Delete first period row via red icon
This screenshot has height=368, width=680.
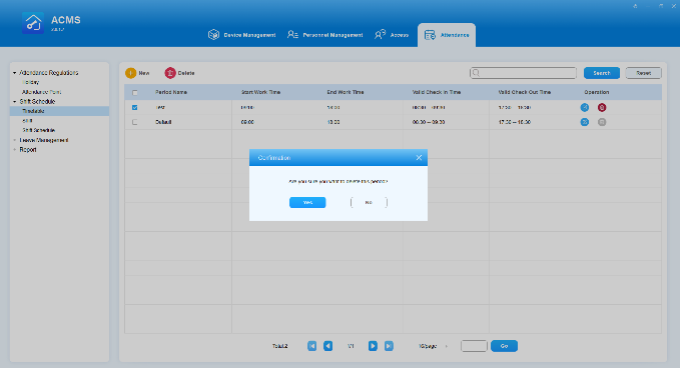pos(602,107)
